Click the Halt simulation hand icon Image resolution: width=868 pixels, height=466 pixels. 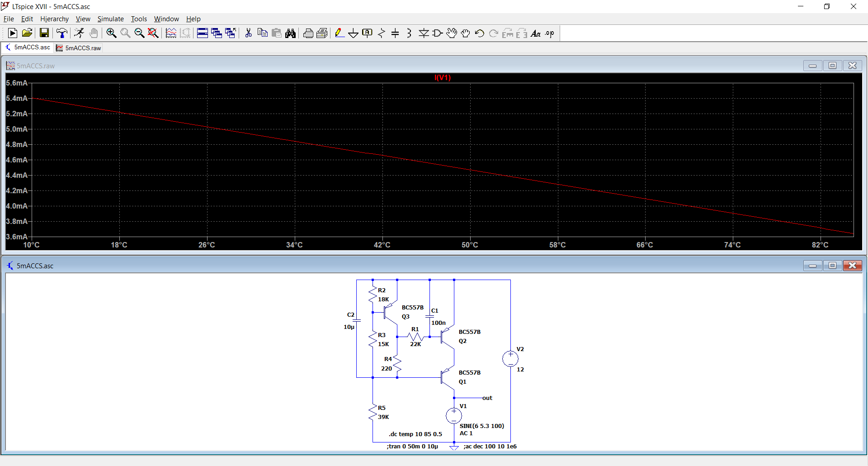tap(94, 33)
